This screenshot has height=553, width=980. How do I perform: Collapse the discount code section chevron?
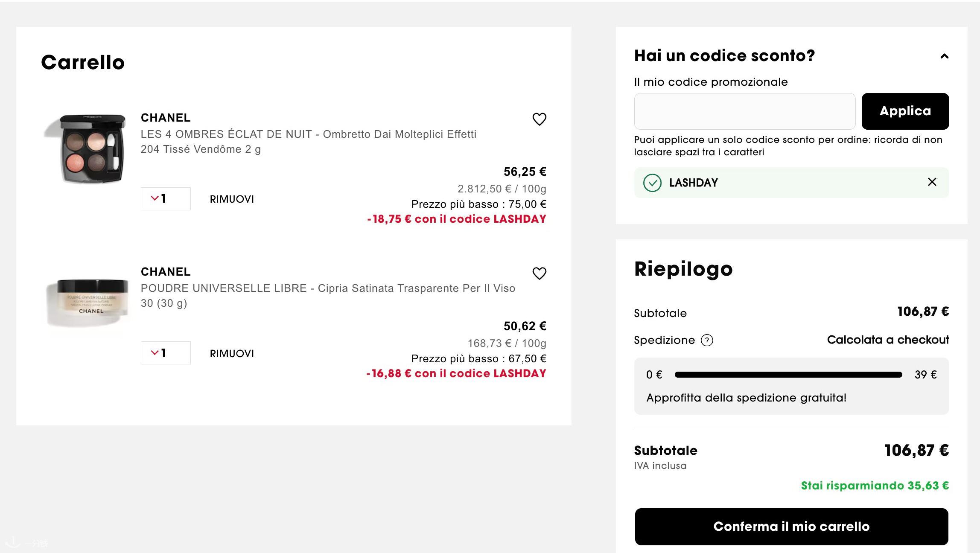click(x=944, y=56)
